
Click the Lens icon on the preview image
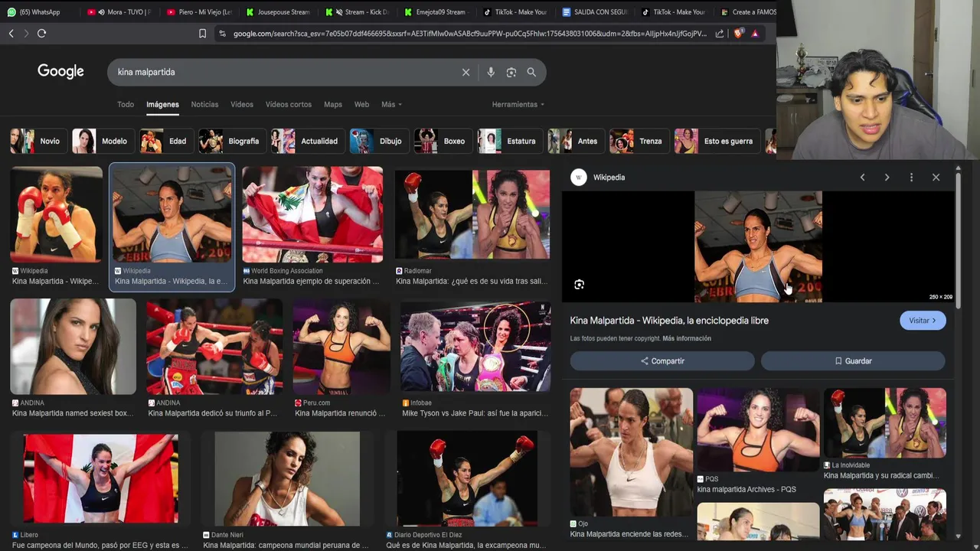pos(580,285)
